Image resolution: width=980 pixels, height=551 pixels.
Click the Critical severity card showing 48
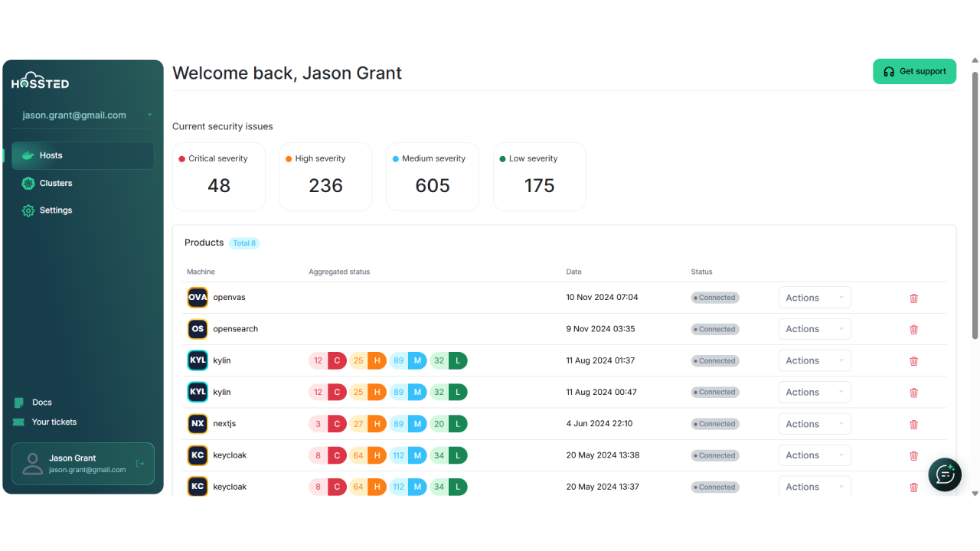219,177
